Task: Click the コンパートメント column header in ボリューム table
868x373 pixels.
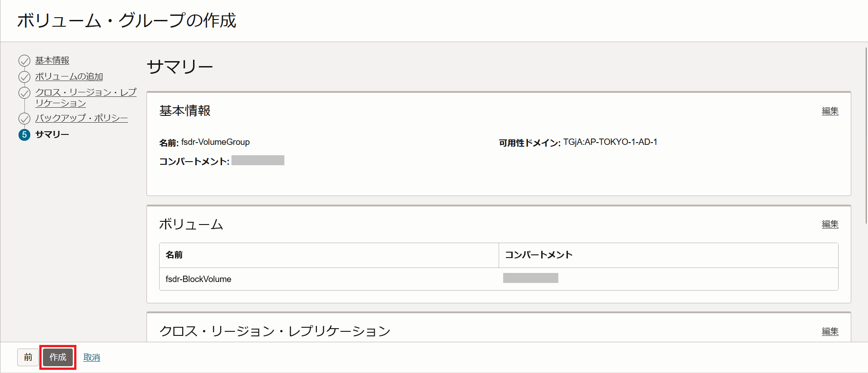Action: point(538,255)
